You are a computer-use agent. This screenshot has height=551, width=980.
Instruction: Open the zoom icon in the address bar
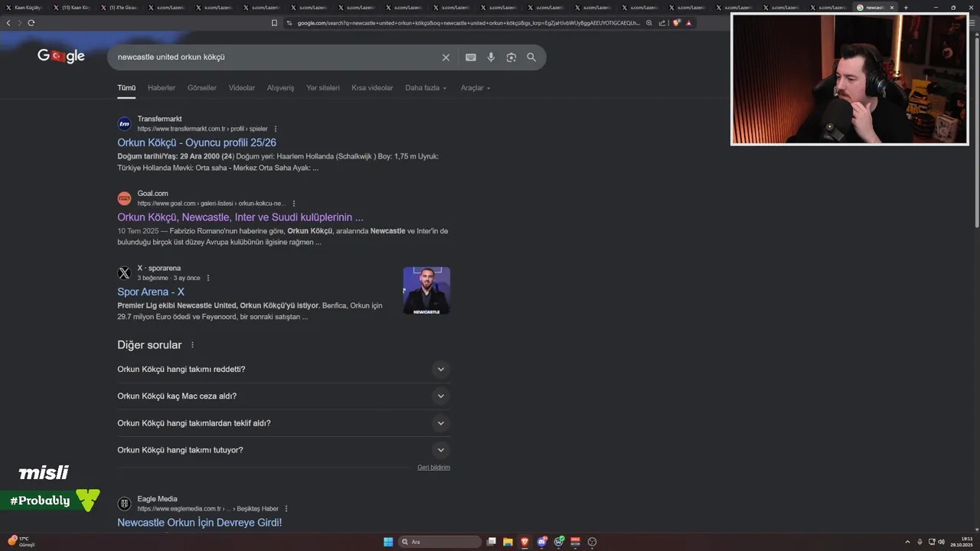click(x=649, y=23)
